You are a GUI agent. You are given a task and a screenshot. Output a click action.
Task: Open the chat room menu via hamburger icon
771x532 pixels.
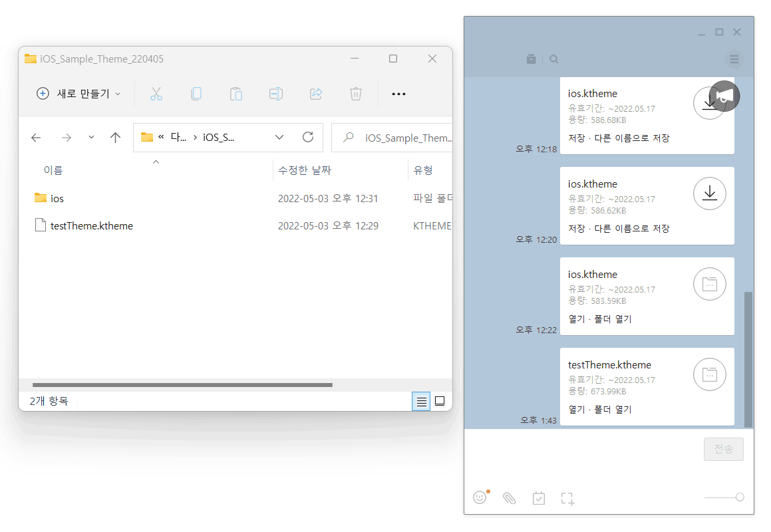(734, 59)
